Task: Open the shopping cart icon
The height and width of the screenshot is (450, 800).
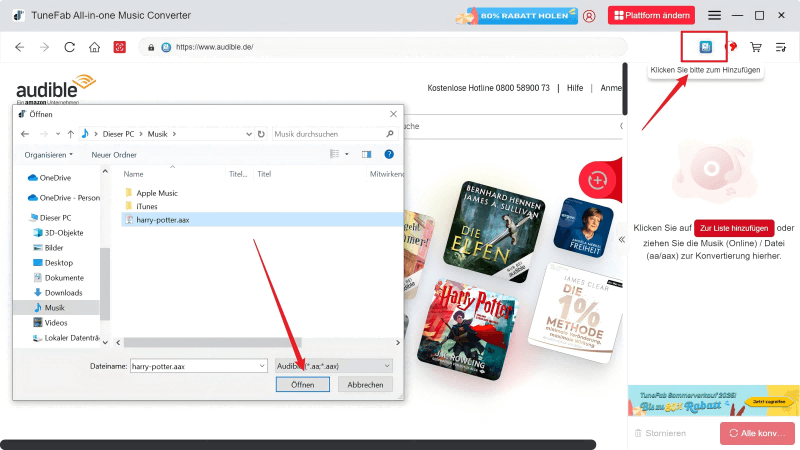Action: 756,47
